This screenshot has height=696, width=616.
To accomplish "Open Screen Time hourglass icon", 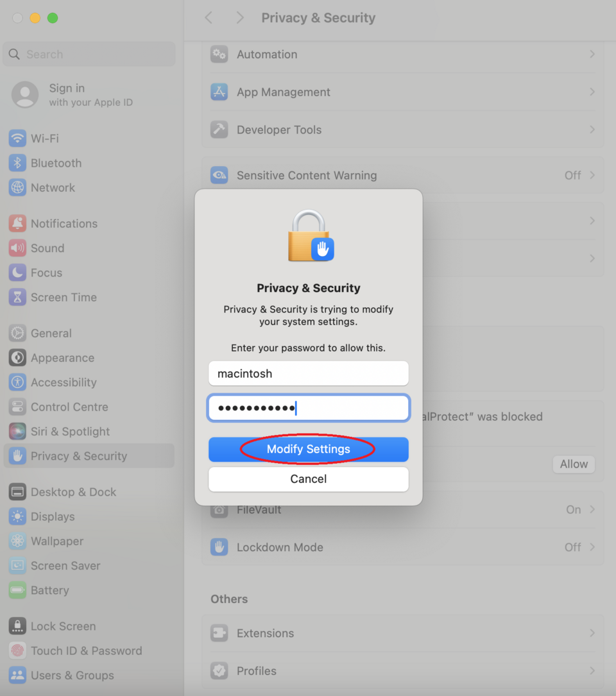I will [17, 298].
